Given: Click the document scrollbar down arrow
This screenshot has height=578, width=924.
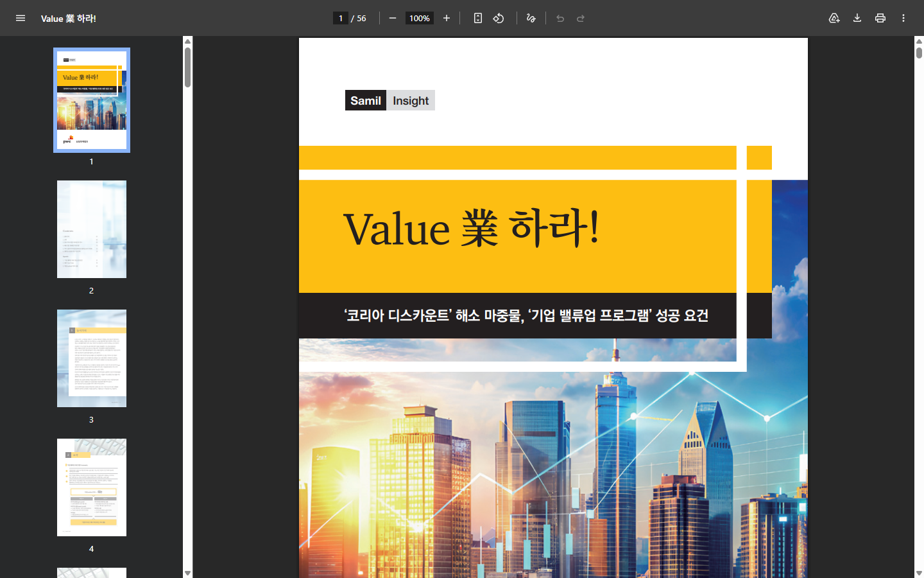Looking at the screenshot, I should coord(919,573).
